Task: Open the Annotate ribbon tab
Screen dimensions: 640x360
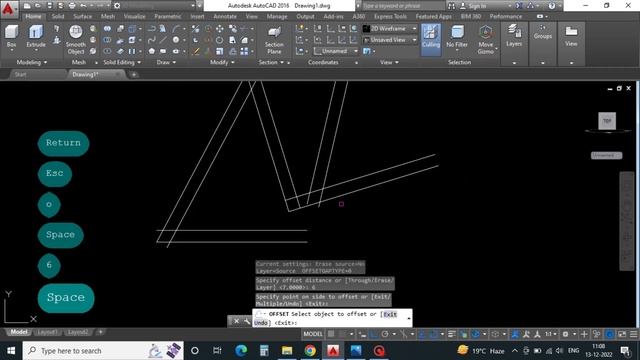Action: pos(225,16)
